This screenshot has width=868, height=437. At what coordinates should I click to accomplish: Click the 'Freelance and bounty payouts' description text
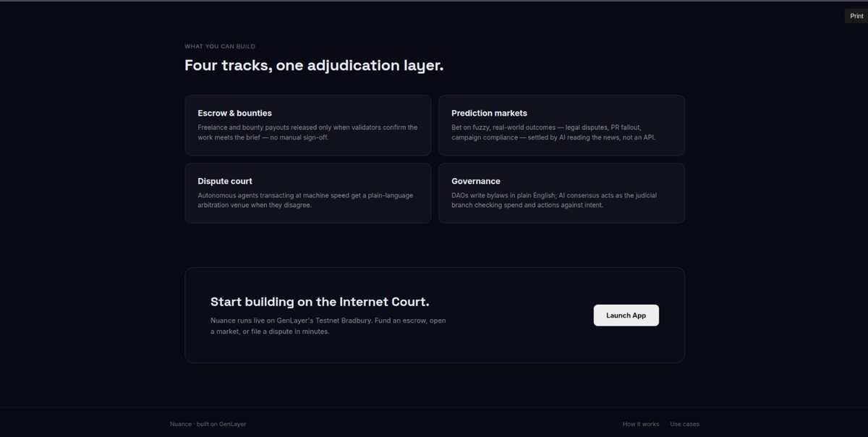307,132
